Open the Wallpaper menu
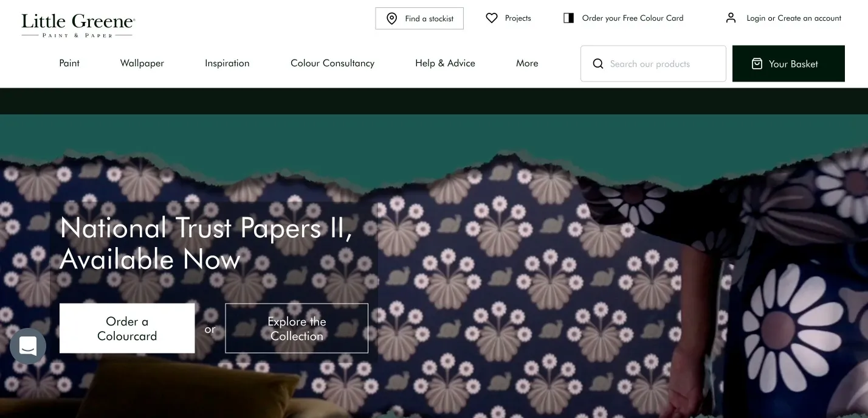868x418 pixels. (x=142, y=63)
